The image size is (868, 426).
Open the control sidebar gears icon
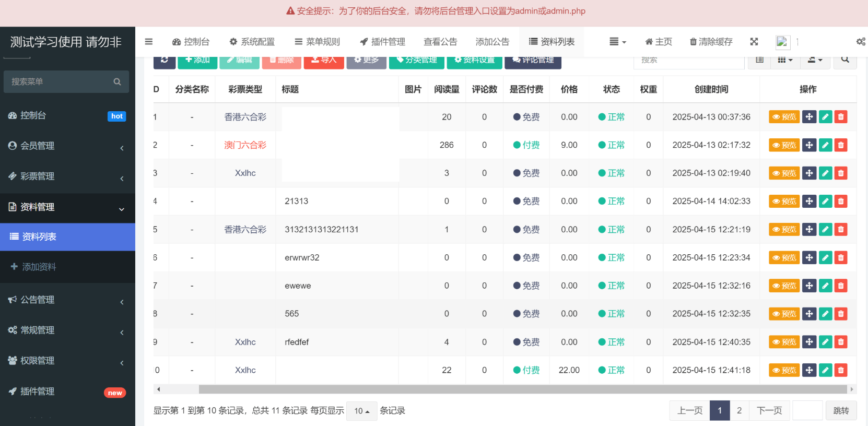click(861, 42)
